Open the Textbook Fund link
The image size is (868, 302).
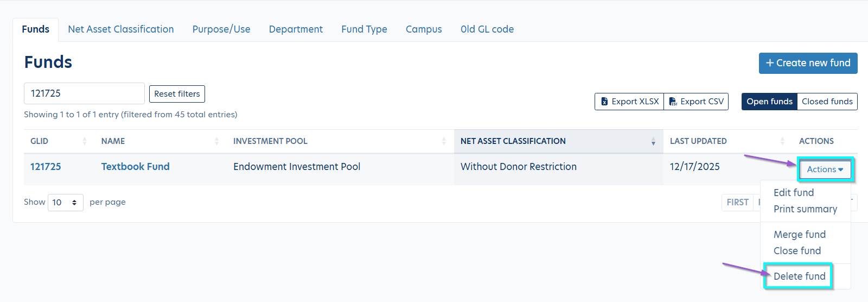pos(135,167)
